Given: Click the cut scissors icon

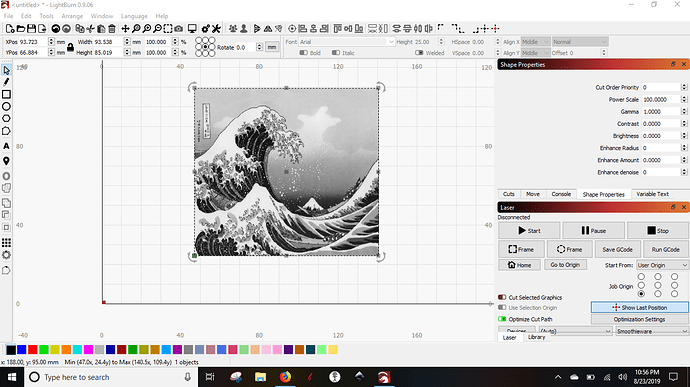Looking at the screenshot, I should 91,29.
